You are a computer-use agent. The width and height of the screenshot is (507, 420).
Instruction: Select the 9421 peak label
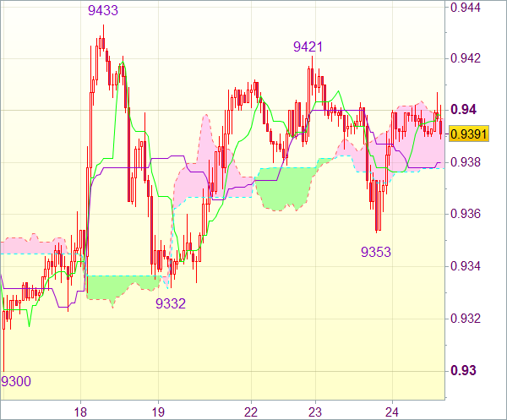[308, 46]
